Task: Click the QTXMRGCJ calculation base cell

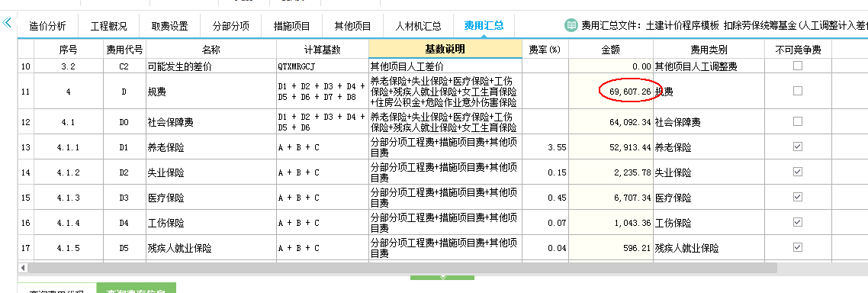Action: [x=322, y=66]
